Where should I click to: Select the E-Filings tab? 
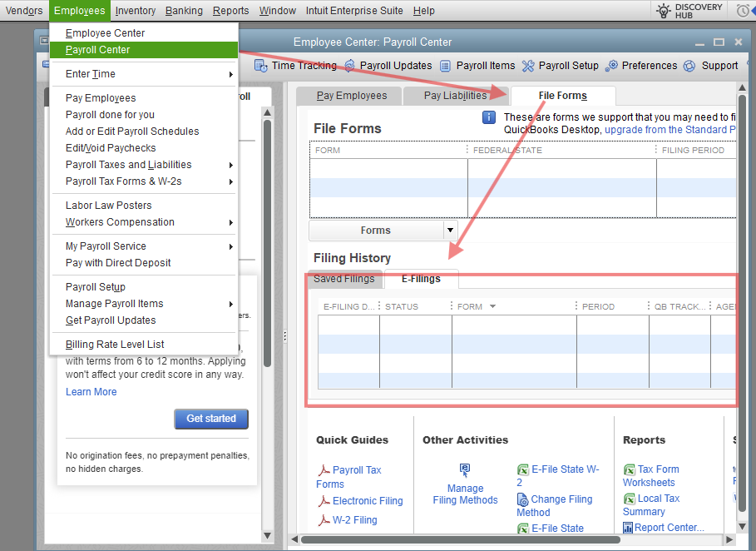click(421, 278)
